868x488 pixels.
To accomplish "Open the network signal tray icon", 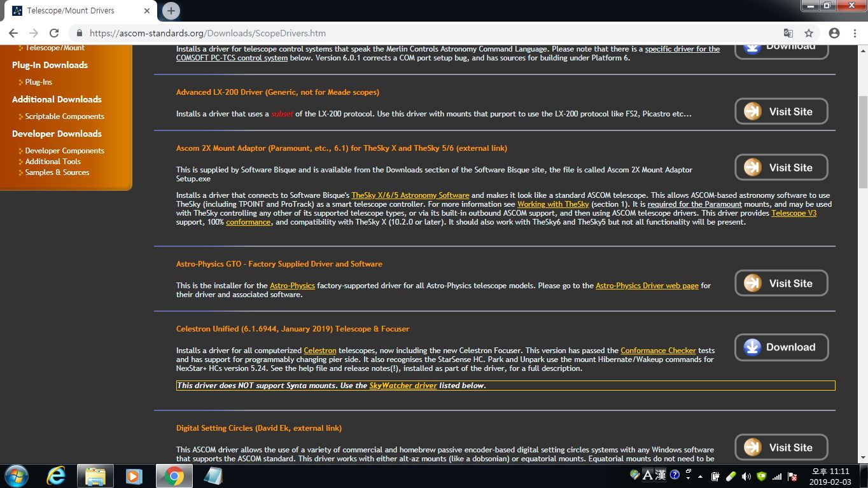I will click(777, 476).
